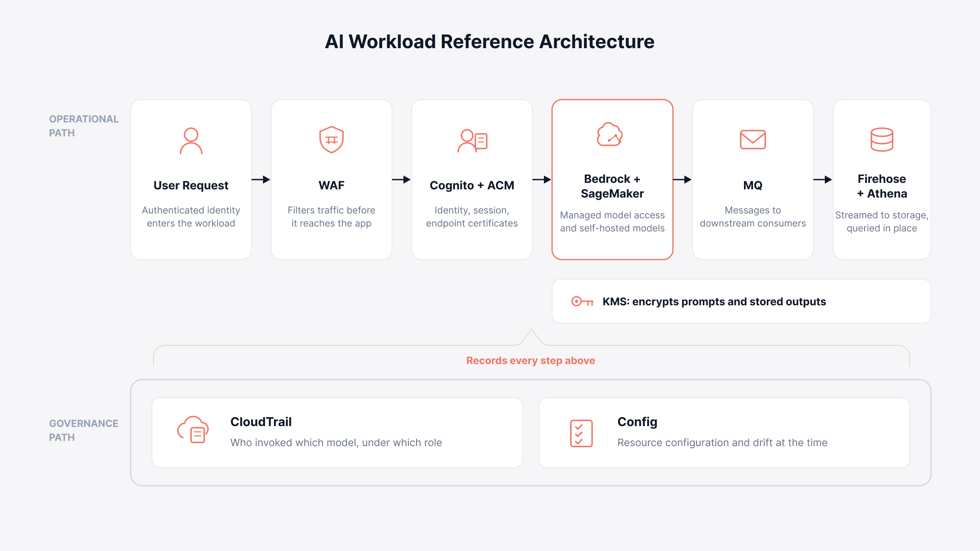This screenshot has width=980, height=551.
Task: Select the "OPERATIONAL PATH" label
Action: 84,126
